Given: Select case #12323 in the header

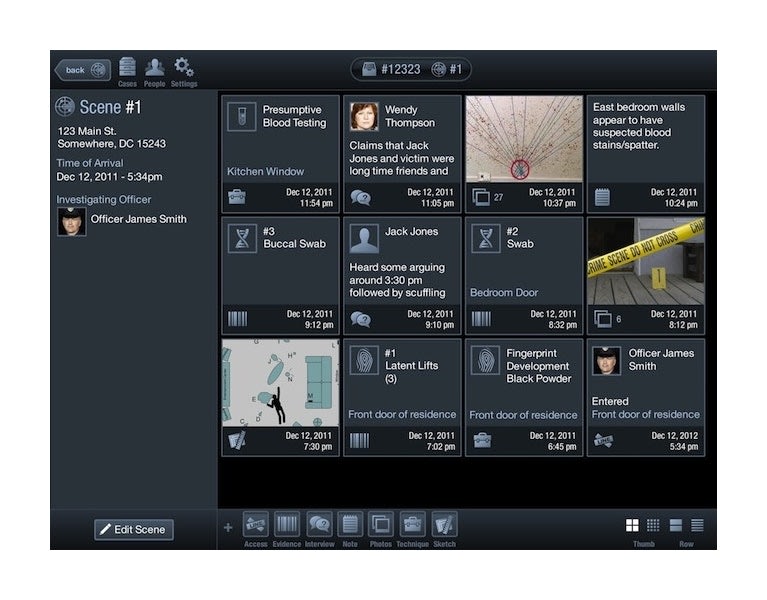Looking at the screenshot, I should click(391, 70).
